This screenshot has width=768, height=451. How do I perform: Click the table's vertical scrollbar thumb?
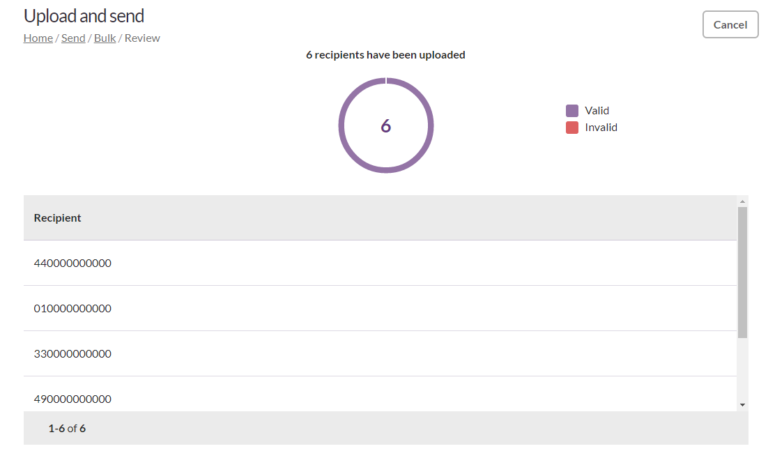point(743,272)
